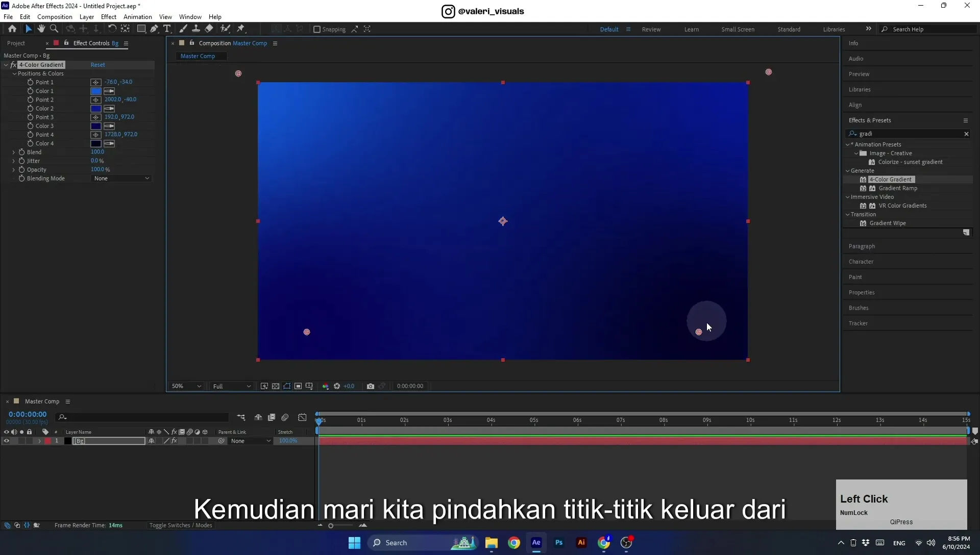980x555 pixels.
Task: Click Point 1 position crosshair button
Action: coord(95,82)
